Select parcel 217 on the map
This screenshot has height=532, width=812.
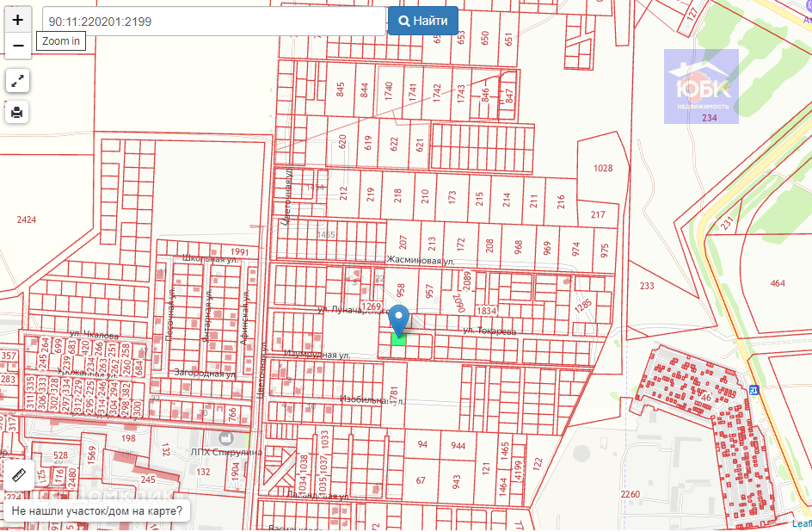click(598, 214)
